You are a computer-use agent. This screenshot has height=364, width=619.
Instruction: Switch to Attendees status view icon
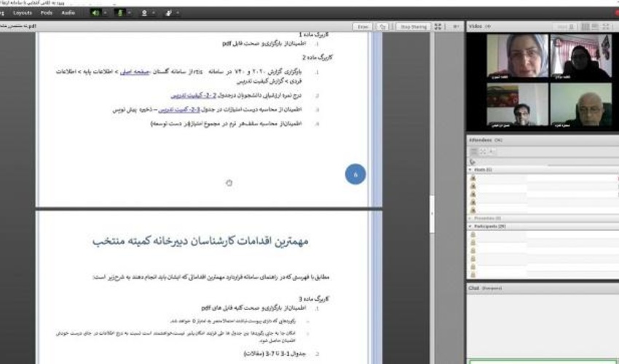(492, 151)
